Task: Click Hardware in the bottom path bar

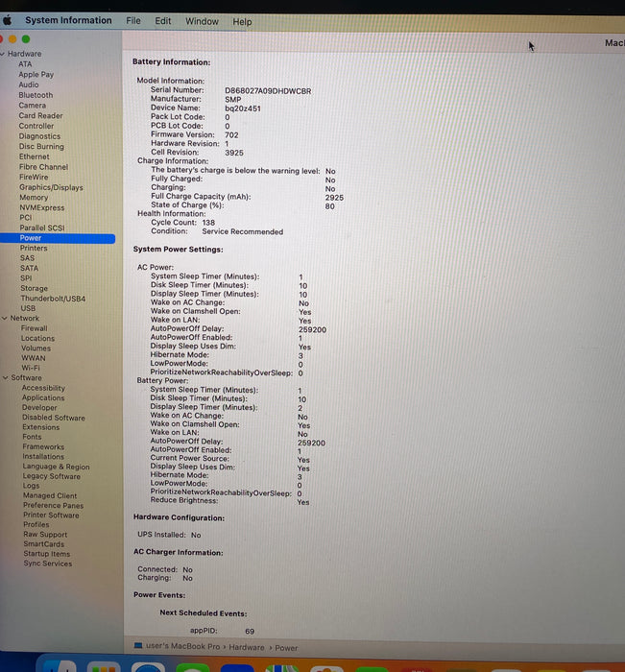Action: click(247, 647)
